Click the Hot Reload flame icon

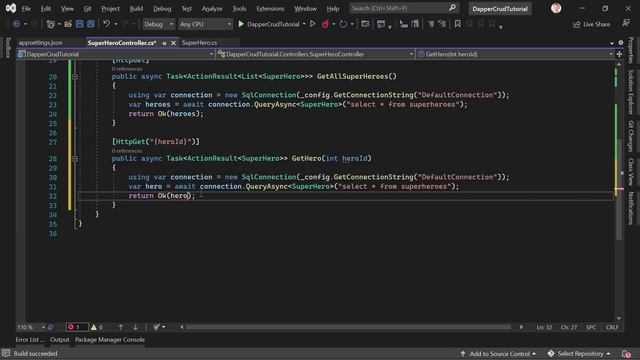[325, 24]
